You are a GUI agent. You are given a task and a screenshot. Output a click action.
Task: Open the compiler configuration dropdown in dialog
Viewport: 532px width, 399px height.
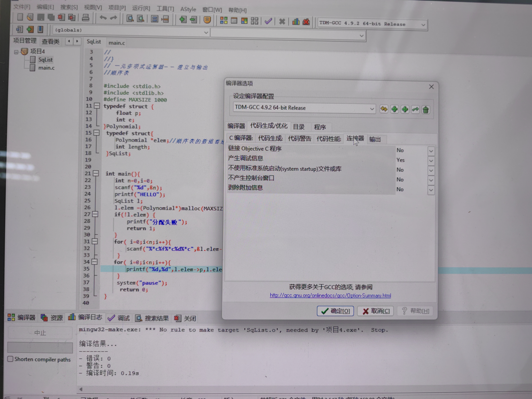coord(372,109)
